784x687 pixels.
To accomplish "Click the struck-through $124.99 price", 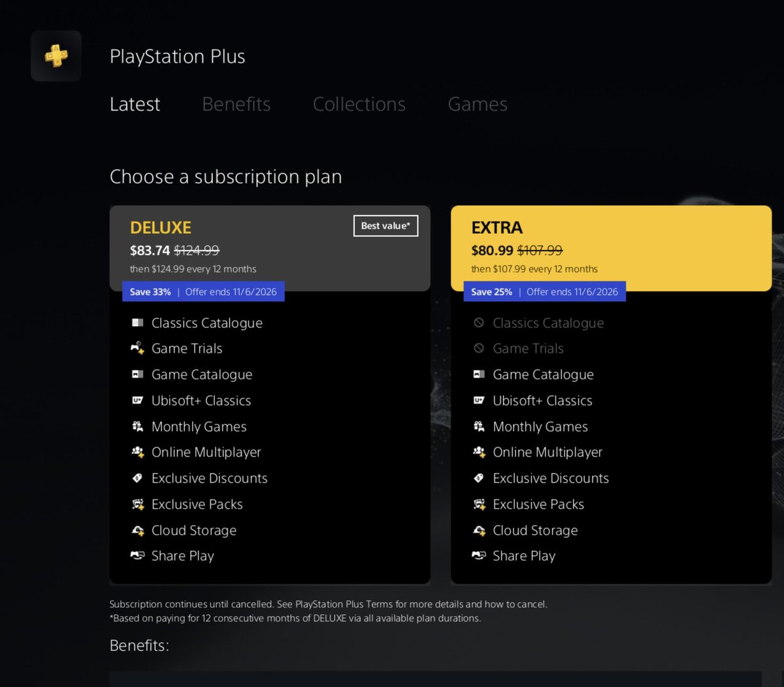I will click(x=197, y=250).
